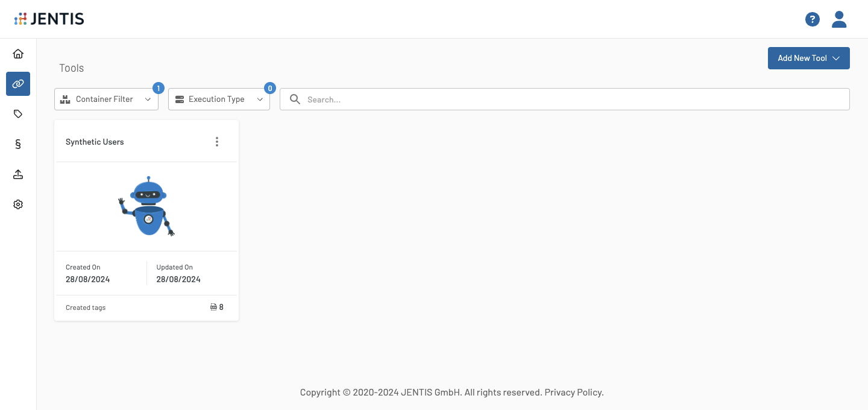868x410 pixels.
Task: Select the Tools link icon in sidebar
Action: coord(18,84)
